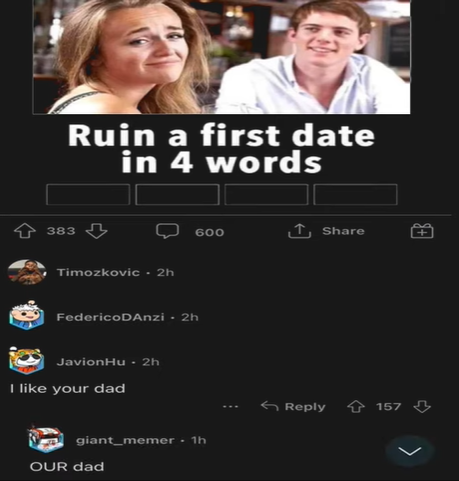The width and height of the screenshot is (459, 481).
Task: View JavionHu's avatar profile
Action: click(x=26, y=360)
